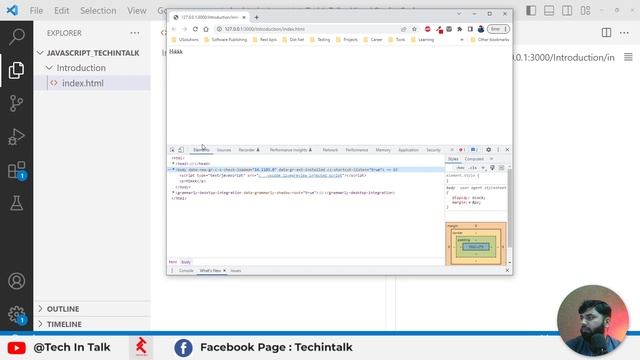Open the Testing flask icon view
The image size is (640, 360).
[16, 203]
